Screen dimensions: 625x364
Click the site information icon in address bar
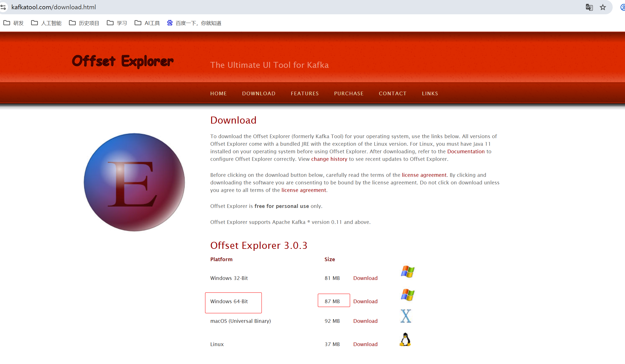coord(3,7)
